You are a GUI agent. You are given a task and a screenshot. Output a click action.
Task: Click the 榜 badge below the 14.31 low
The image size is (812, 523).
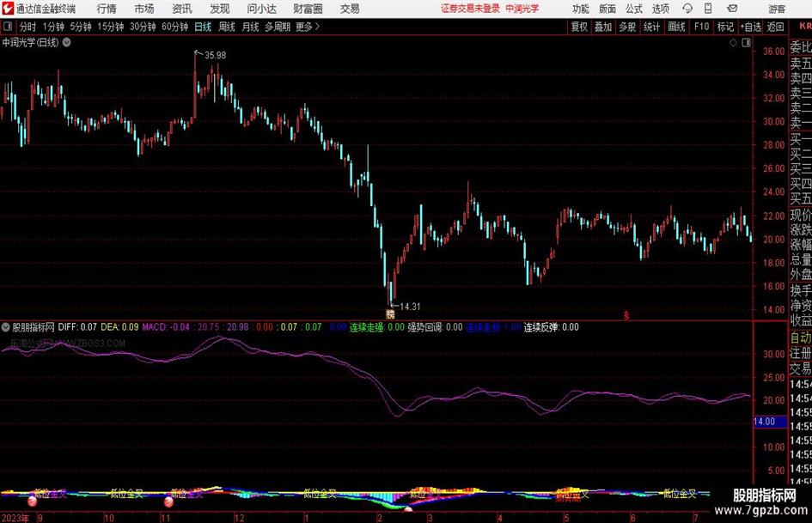coord(390,313)
